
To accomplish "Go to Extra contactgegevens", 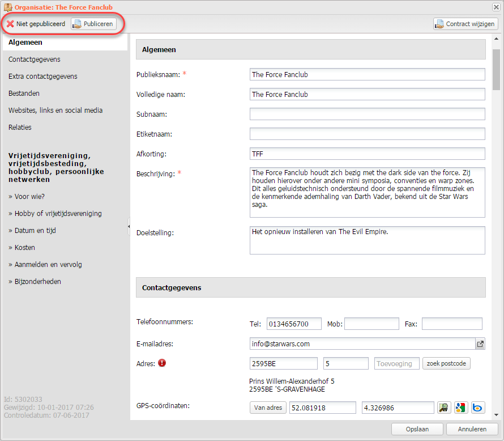I will pos(42,76).
